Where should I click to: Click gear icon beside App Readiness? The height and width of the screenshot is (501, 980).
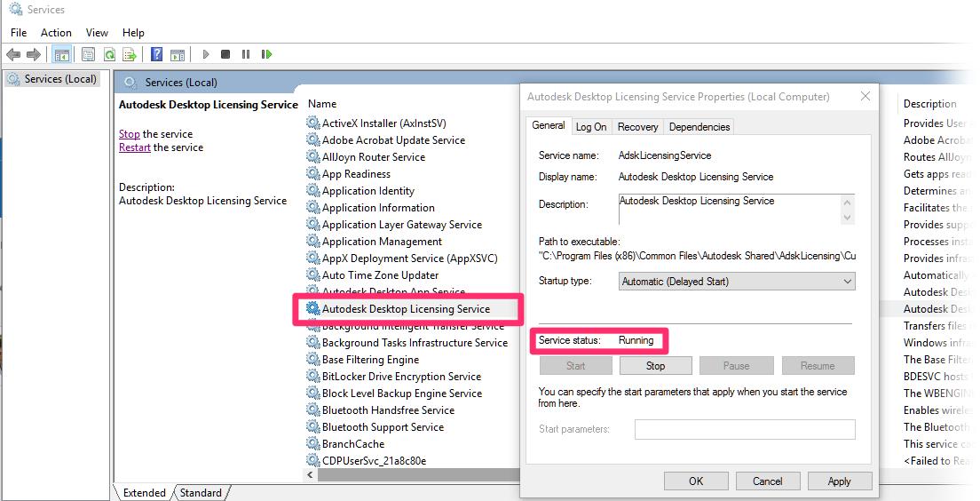click(x=313, y=173)
